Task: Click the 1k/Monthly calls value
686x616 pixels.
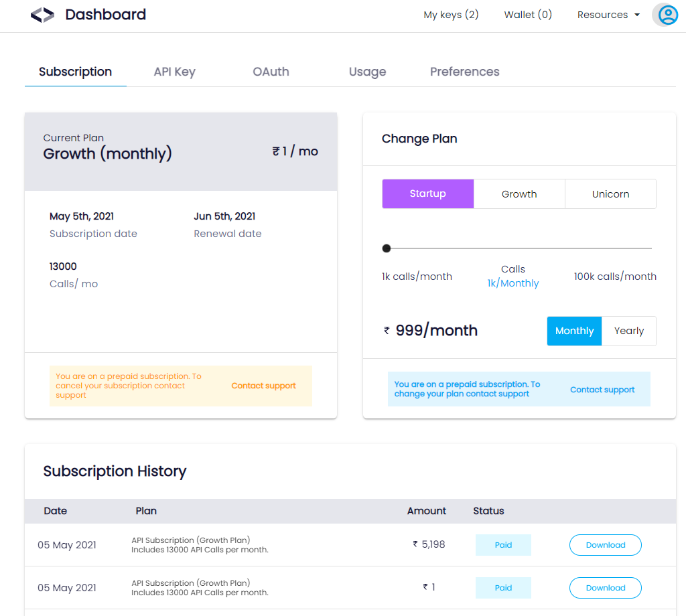Action: (513, 283)
